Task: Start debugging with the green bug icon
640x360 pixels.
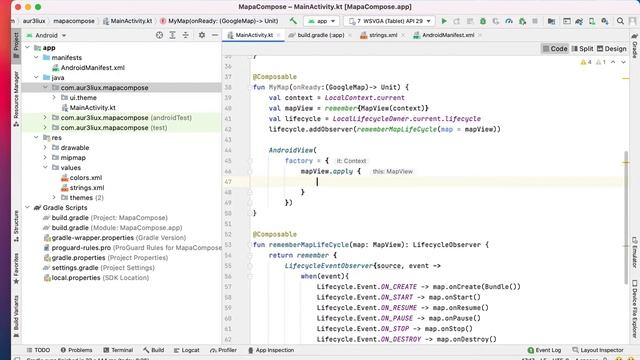Action: click(x=483, y=21)
